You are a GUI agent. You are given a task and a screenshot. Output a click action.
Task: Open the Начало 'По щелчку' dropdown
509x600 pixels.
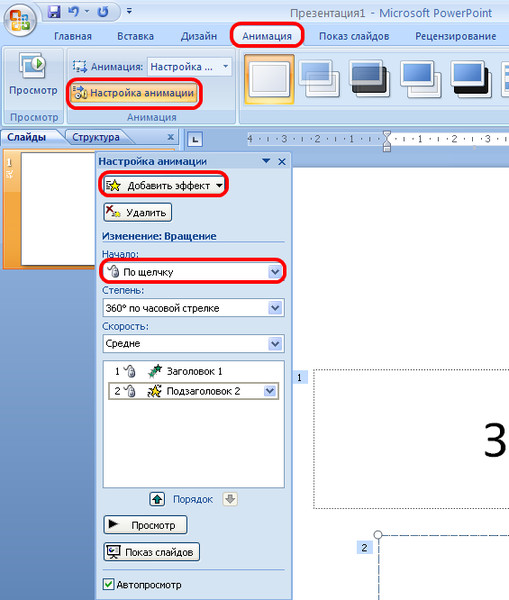[193, 272]
